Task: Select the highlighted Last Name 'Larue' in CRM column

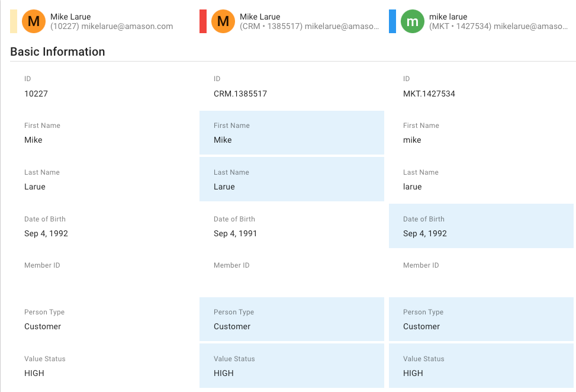Action: [x=292, y=179]
